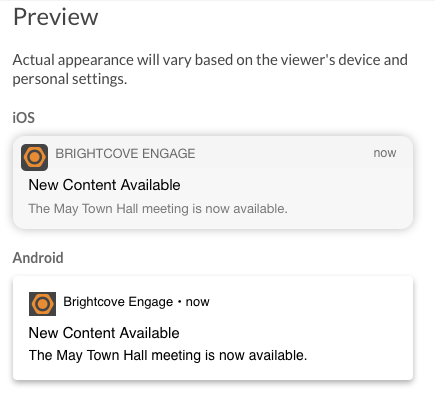This screenshot has width=435, height=398.
Task: Click the Android section label
Action: 38,258
